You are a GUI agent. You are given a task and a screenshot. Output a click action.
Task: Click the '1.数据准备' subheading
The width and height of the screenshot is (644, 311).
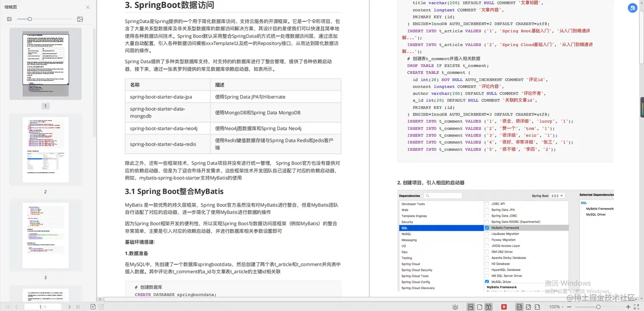click(x=136, y=253)
